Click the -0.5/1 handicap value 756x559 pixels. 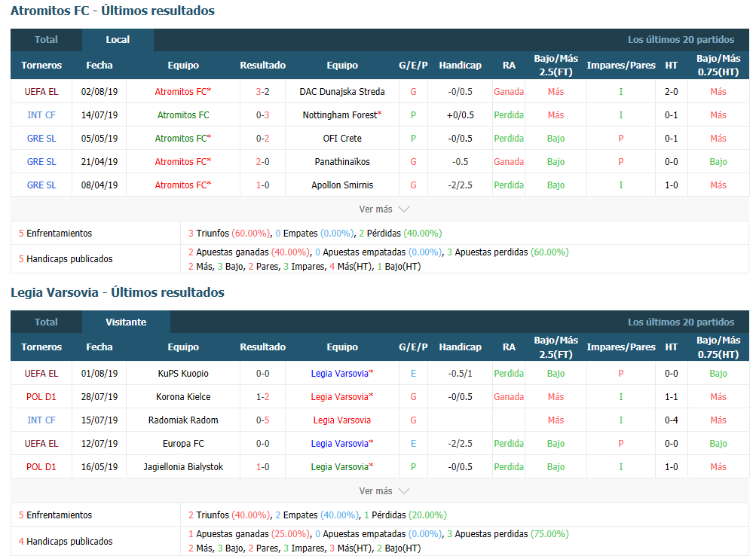[x=461, y=374]
